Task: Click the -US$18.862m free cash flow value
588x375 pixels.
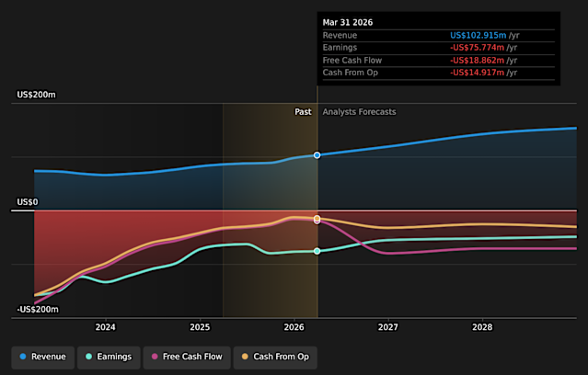Action: click(477, 61)
